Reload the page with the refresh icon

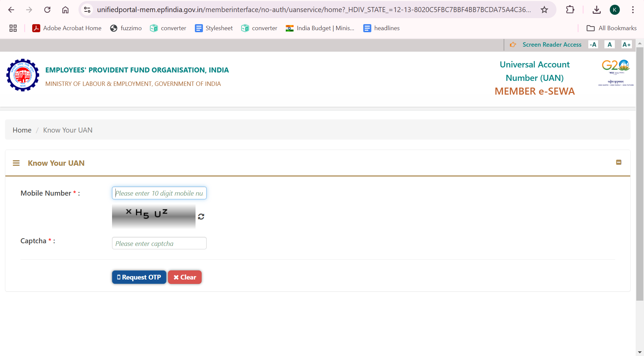point(47,10)
